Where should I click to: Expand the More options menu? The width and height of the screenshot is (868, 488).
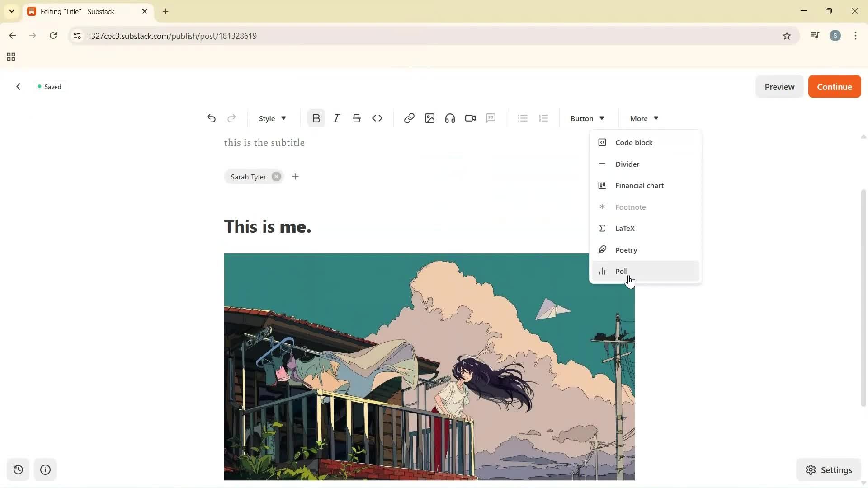(x=643, y=118)
